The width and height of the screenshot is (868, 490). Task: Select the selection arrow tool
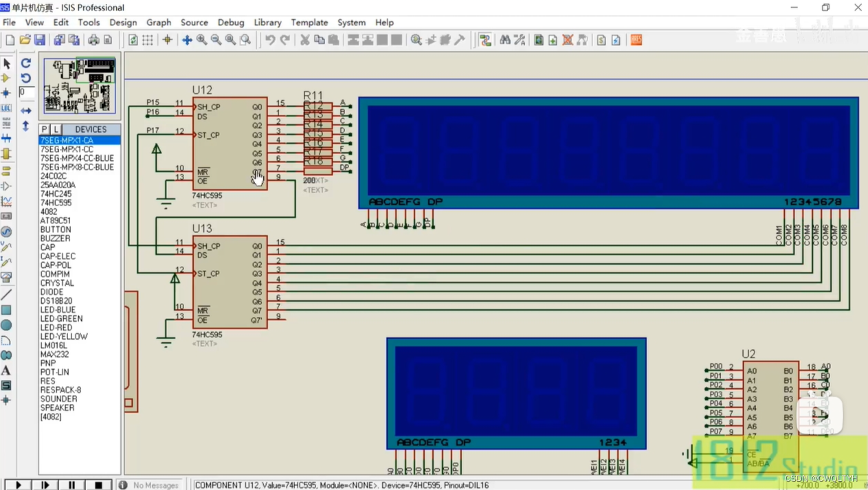6,64
